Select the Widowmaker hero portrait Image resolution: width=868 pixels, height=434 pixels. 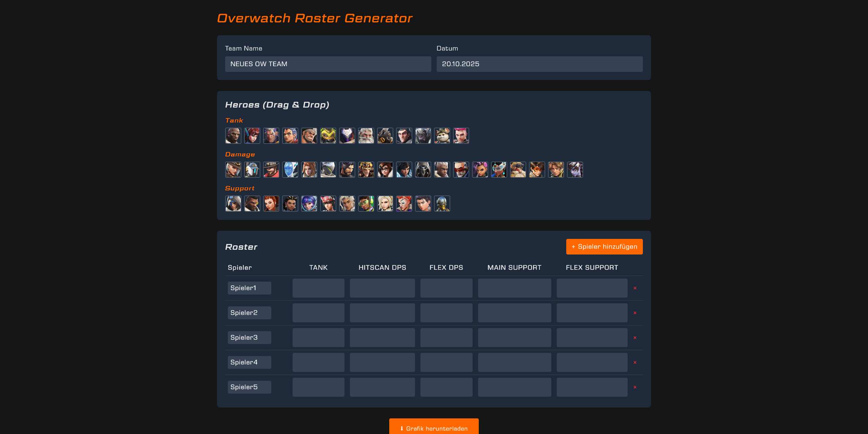(x=575, y=170)
